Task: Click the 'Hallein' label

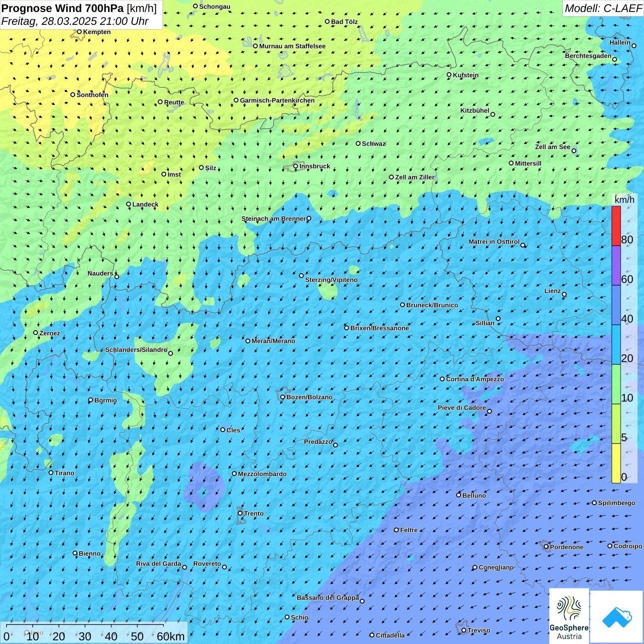Action: [x=620, y=42]
